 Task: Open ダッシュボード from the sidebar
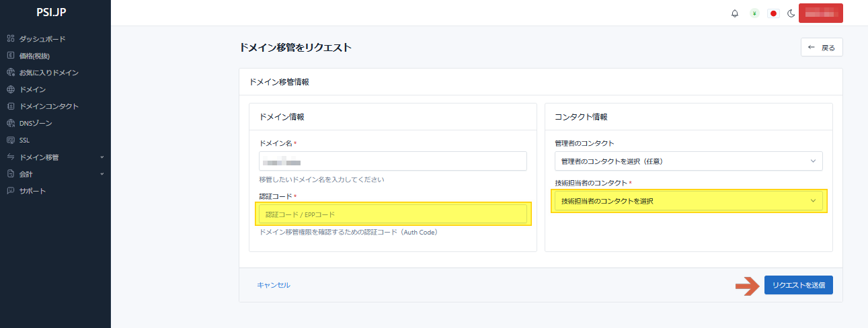(x=42, y=39)
